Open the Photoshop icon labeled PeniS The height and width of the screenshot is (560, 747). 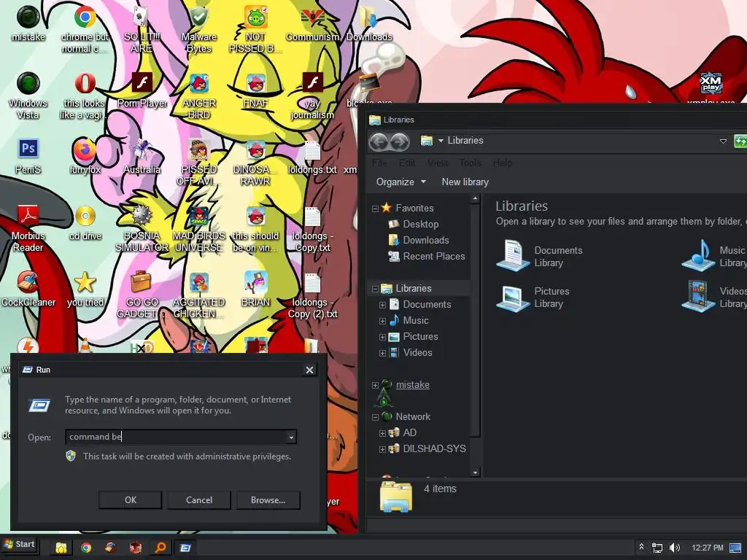point(28,156)
